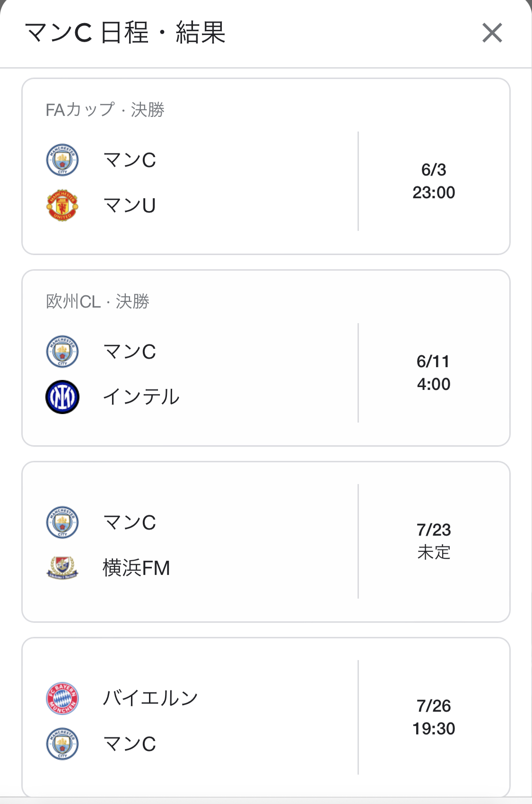Screen dimensions: 532x804
Task: Click Manchester City crest in 横浜FM match
Action: click(62, 522)
